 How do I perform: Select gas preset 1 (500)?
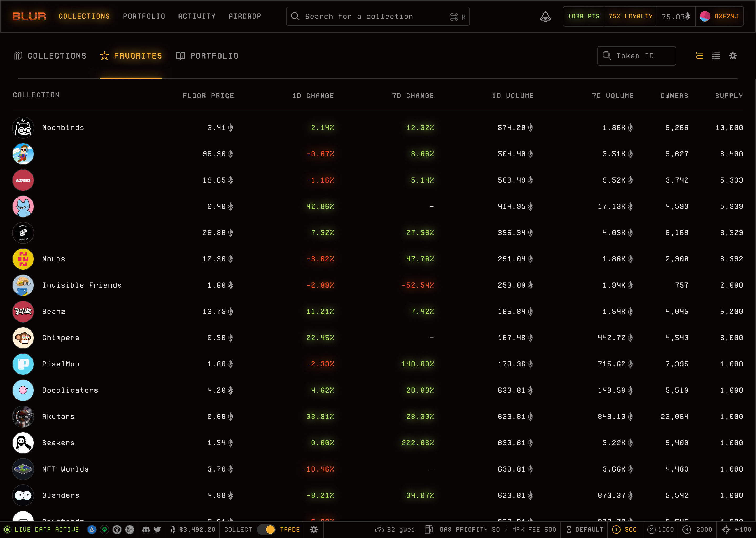625,529
